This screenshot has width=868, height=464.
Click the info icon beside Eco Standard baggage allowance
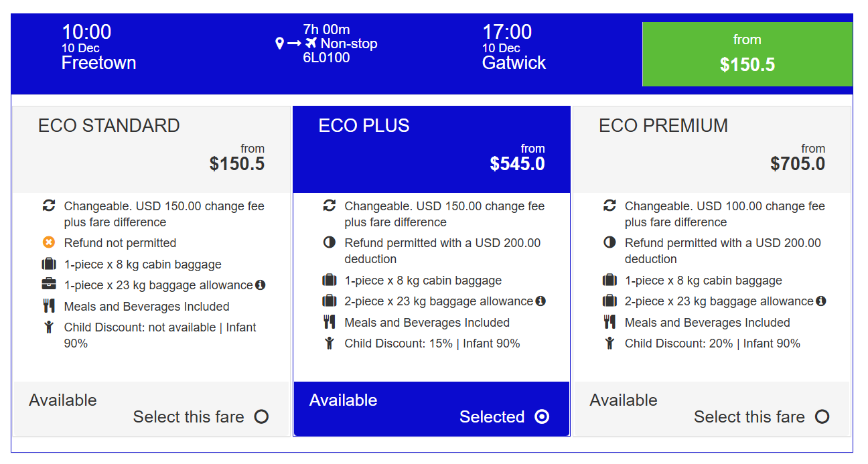point(261,285)
